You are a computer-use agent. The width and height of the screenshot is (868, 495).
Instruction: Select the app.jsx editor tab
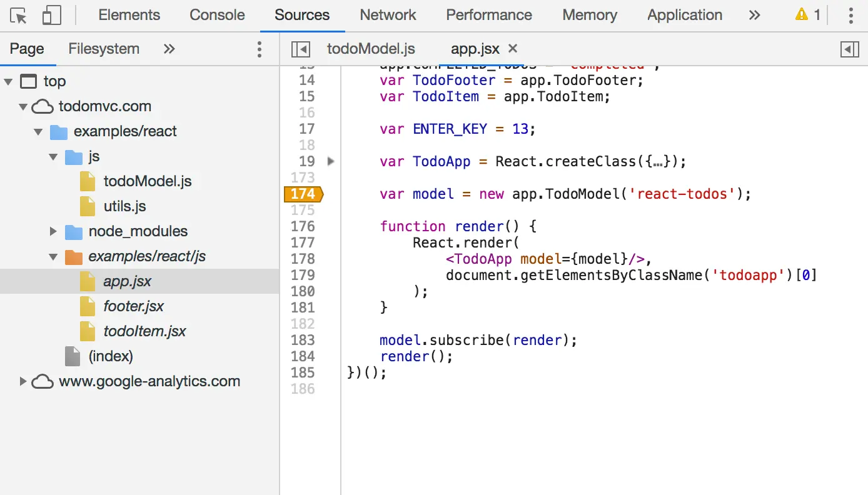pos(475,49)
